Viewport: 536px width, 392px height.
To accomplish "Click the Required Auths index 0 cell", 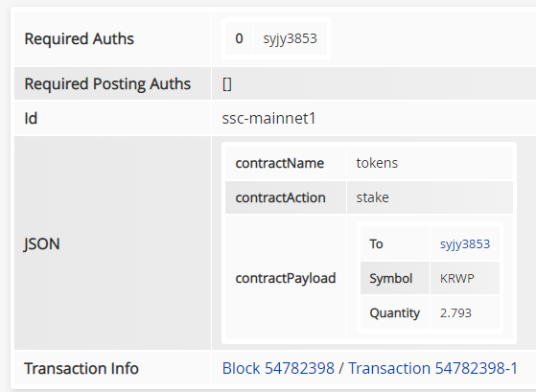I will [x=239, y=38].
